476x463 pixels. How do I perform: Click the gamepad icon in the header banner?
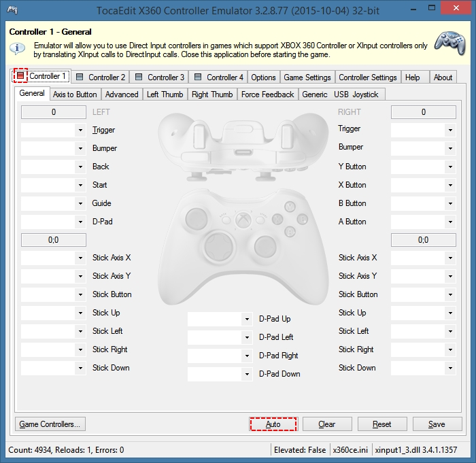(450, 43)
